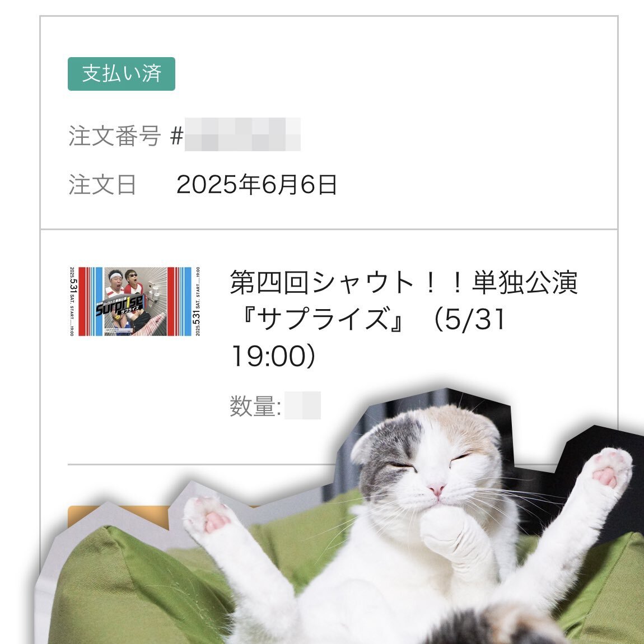The width and height of the screenshot is (644, 644).
Task: Click the 数量 quantity label
Action: click(255, 406)
